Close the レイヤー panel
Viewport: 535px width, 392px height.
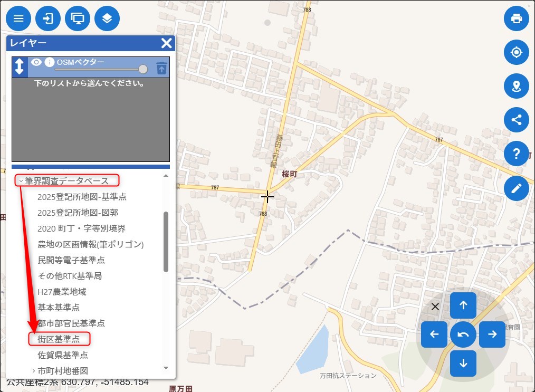pyautogui.click(x=167, y=43)
